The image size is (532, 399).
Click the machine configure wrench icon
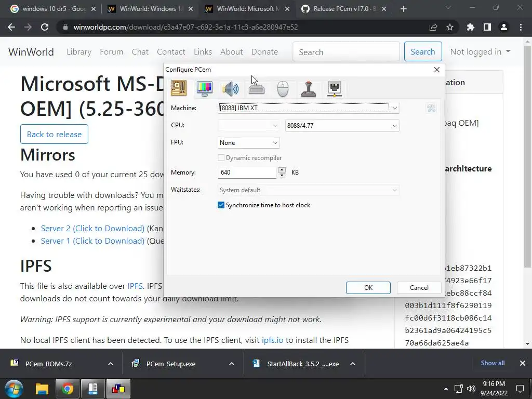point(431,108)
